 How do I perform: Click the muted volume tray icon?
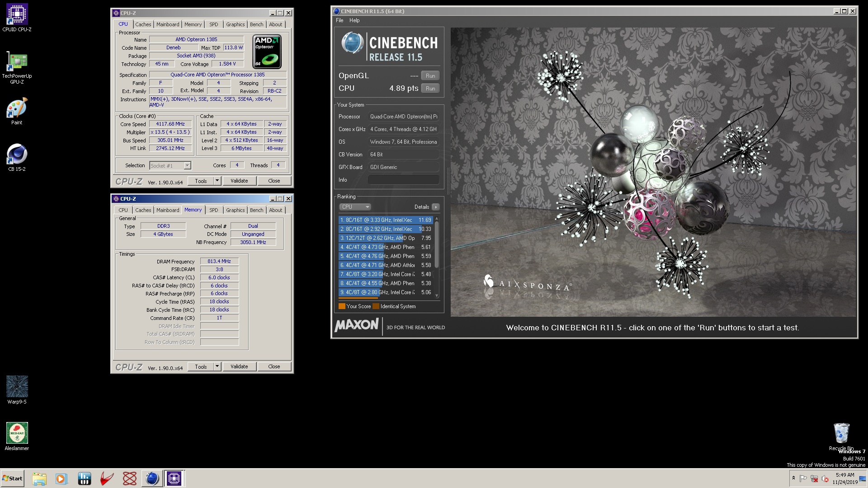click(825, 479)
